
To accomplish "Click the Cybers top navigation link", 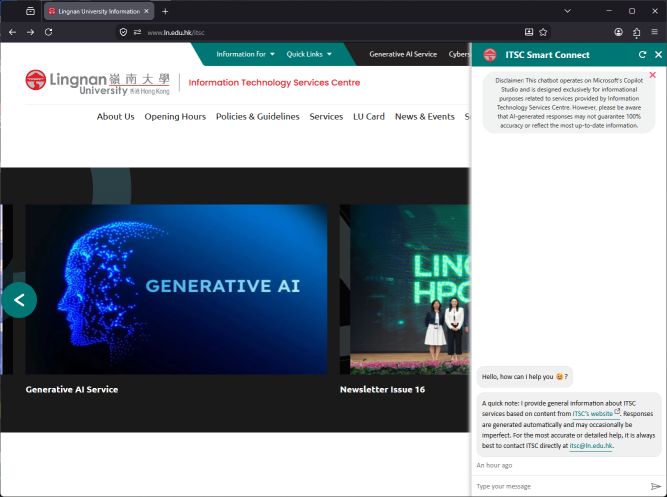I will click(459, 54).
